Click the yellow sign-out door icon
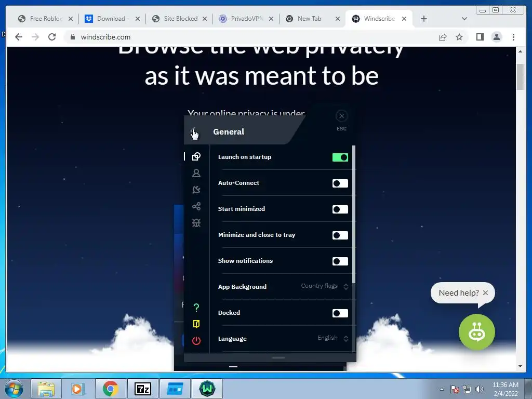This screenshot has height=399, width=532. [x=196, y=324]
